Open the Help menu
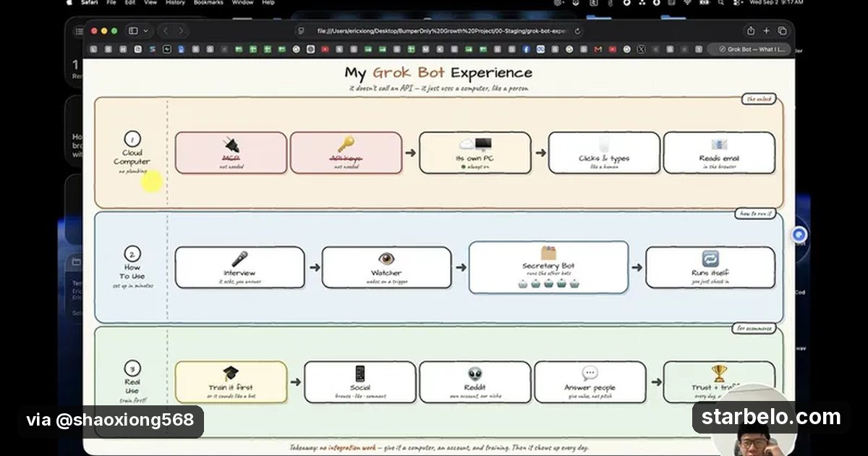This screenshot has width=868, height=456. pos(268,3)
